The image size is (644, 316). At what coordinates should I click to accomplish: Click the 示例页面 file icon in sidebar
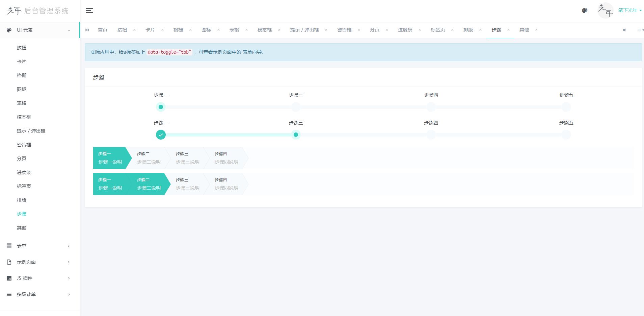point(9,262)
